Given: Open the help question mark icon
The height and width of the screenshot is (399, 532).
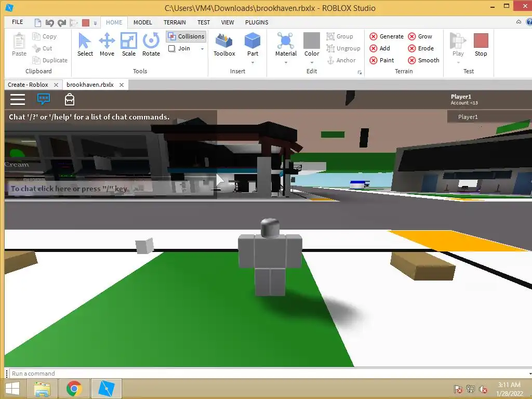Looking at the screenshot, I should click(x=529, y=22).
